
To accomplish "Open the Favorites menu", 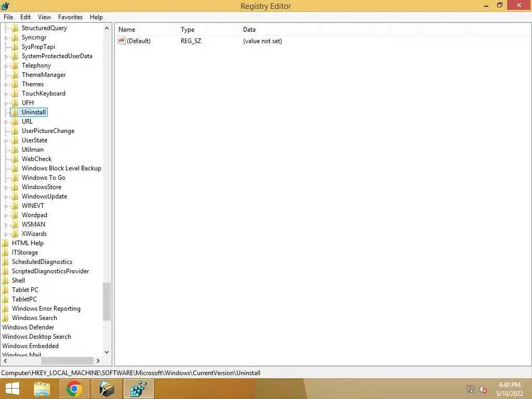I will (70, 17).
